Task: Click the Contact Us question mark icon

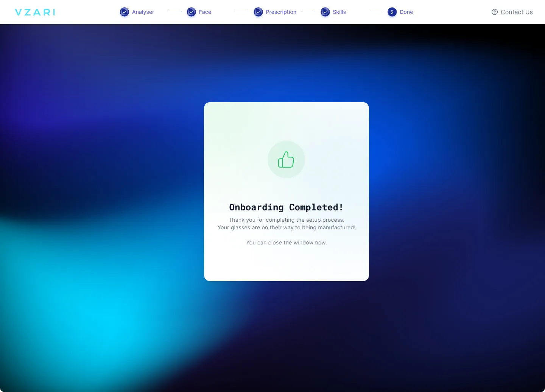Action: (495, 12)
